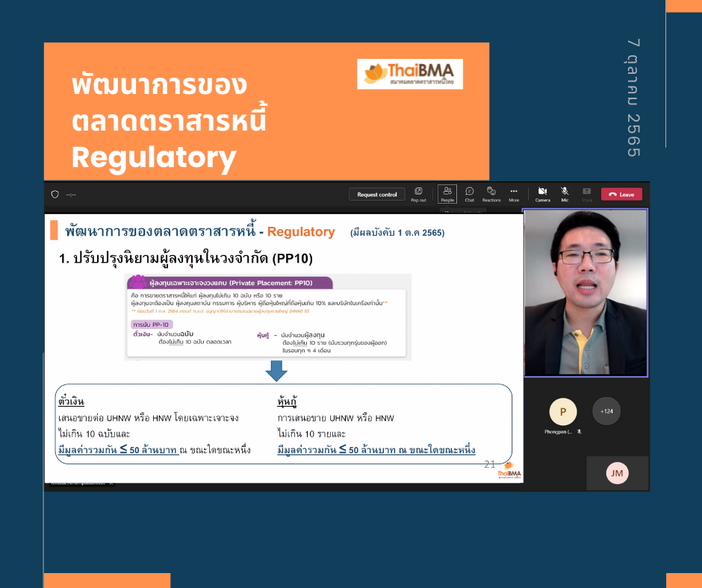
Task: Click the ThaiBMA logo in the header
Action: pyautogui.click(x=409, y=74)
